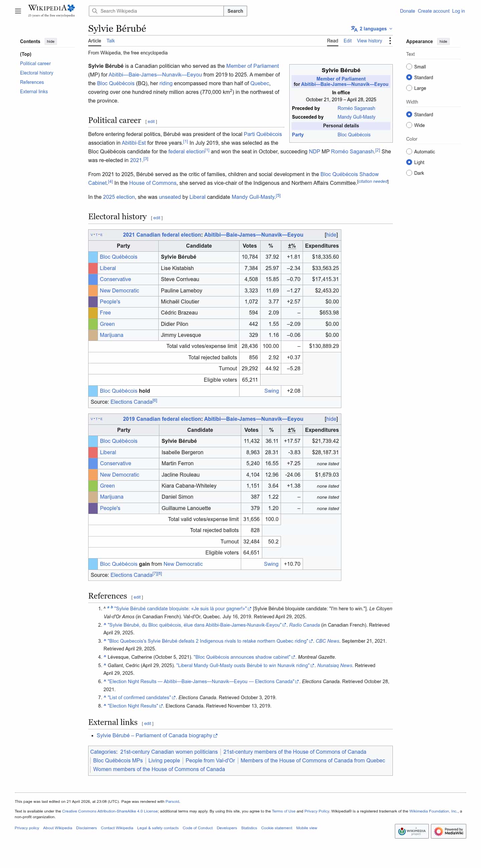
Task: Select Automatic color mode
Action: tap(409, 152)
